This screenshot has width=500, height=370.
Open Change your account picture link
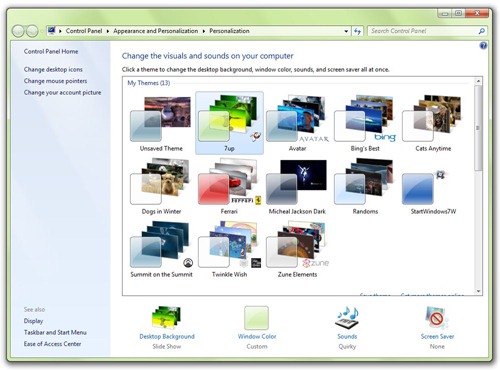pyautogui.click(x=62, y=92)
